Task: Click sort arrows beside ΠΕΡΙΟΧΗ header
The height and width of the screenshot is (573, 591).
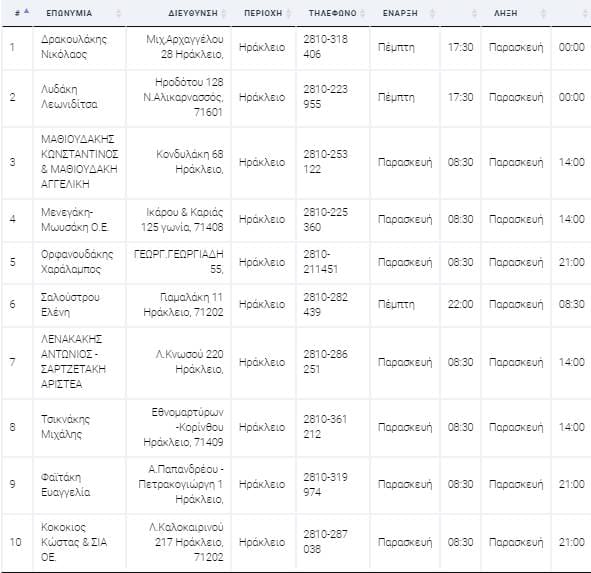Action: (289, 14)
